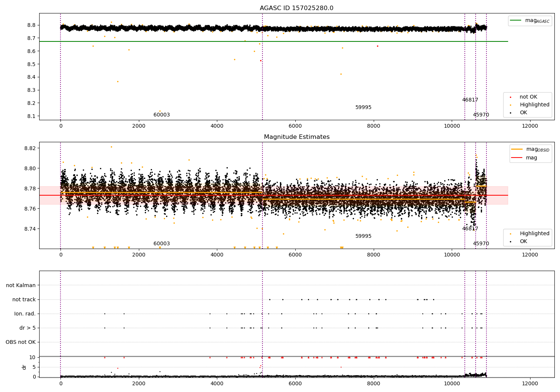The image size is (560, 392).
Task: Click the rotated "dr" axis label
Action: point(24,367)
